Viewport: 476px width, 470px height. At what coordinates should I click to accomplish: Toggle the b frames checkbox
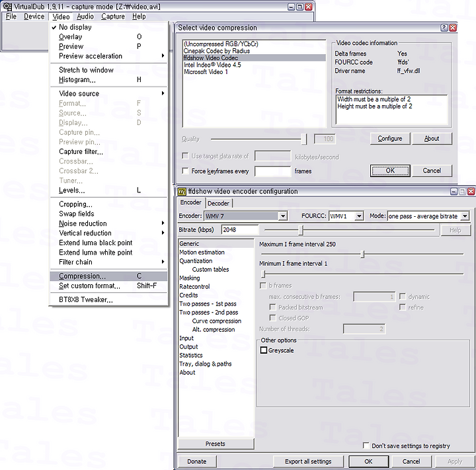pyautogui.click(x=263, y=286)
